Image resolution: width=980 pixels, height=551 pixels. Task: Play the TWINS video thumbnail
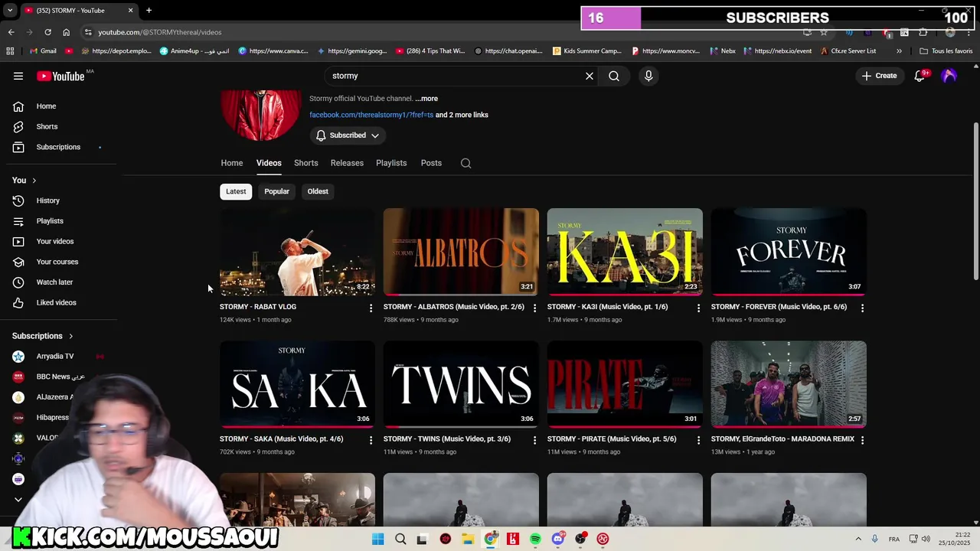pyautogui.click(x=461, y=384)
